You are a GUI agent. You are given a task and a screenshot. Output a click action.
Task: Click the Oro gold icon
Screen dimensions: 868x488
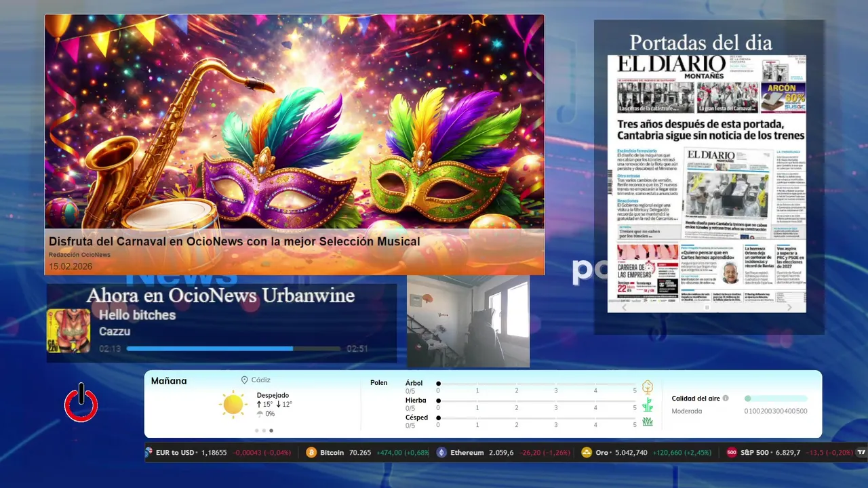(587, 452)
